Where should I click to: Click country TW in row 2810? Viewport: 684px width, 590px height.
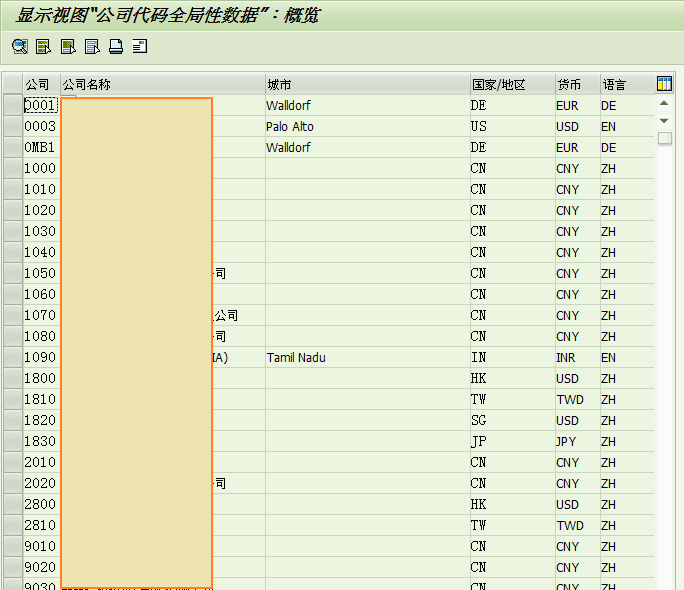click(x=479, y=525)
